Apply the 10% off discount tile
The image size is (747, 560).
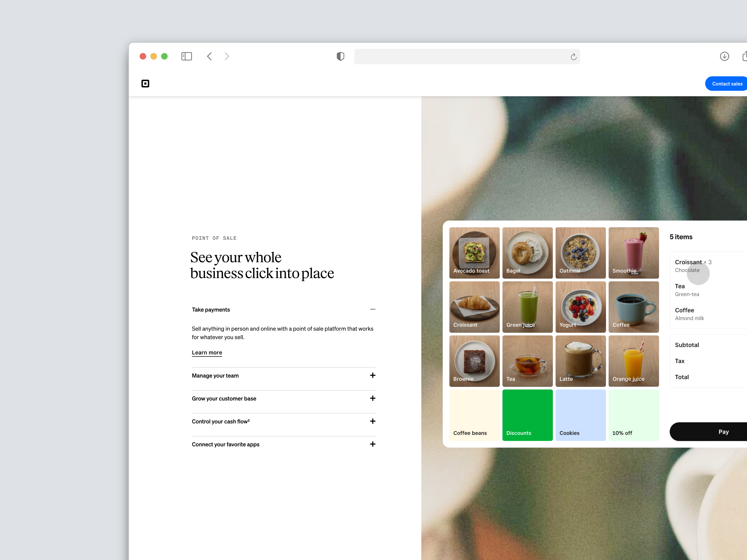[634, 415]
